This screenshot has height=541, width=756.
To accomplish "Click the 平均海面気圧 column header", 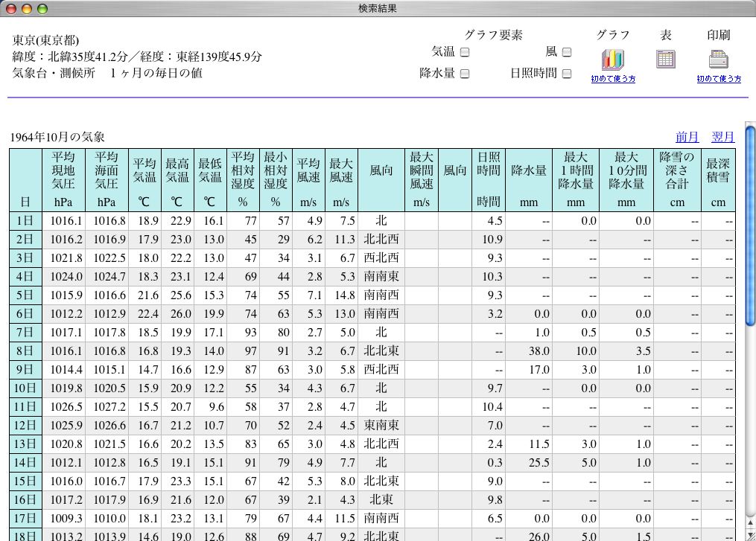I will pyautogui.click(x=107, y=180).
